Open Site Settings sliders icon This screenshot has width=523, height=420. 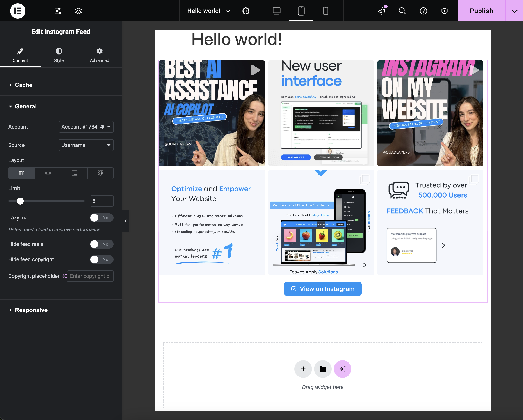(58, 11)
